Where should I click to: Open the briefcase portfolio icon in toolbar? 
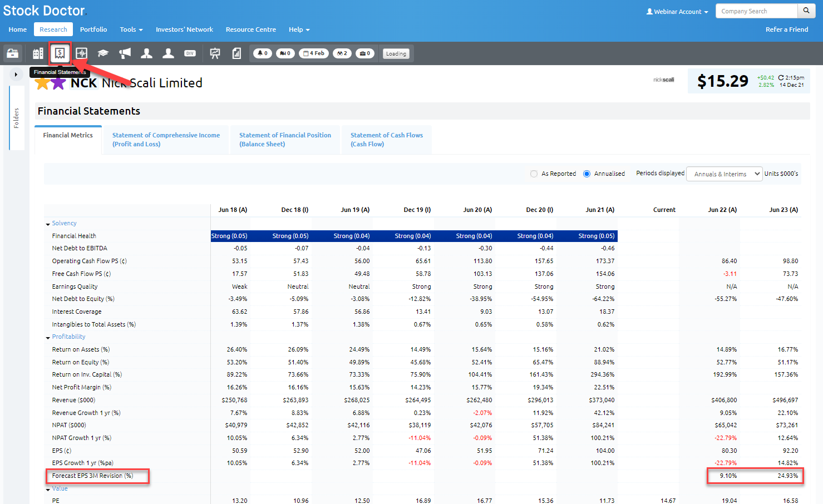click(x=13, y=53)
